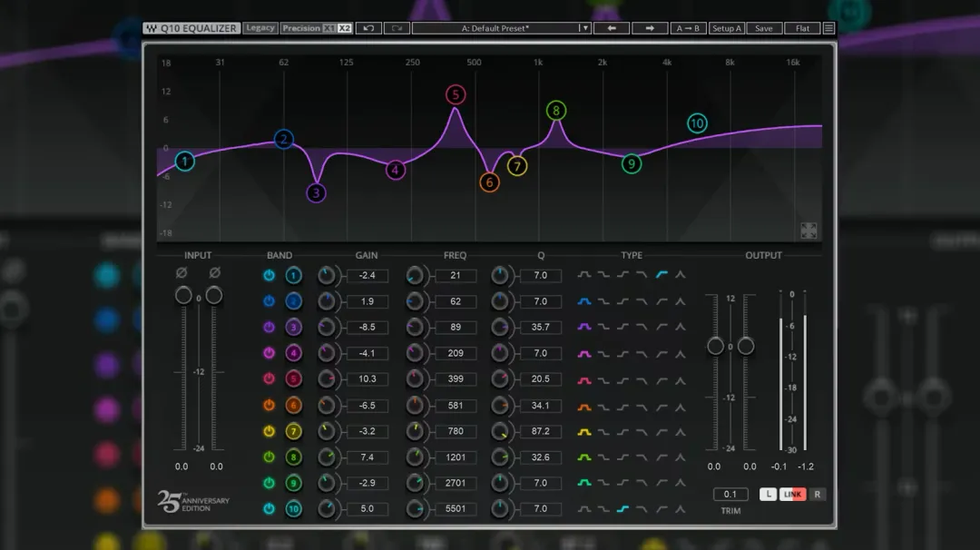The width and height of the screenshot is (980, 550).
Task: Click band 2 gain field 1.9
Action: [x=367, y=301]
